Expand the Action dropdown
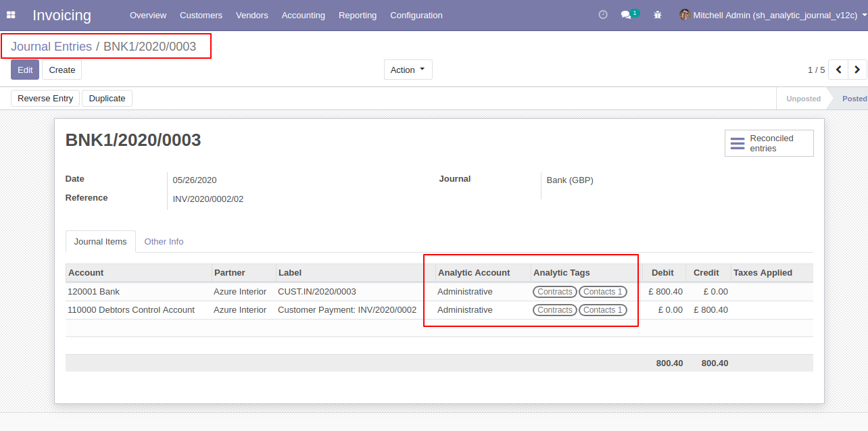 tap(408, 70)
